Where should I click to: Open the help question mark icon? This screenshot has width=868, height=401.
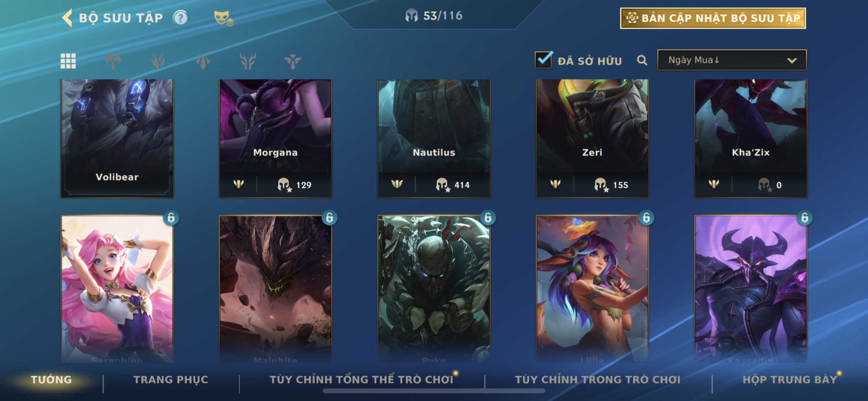coord(180,18)
